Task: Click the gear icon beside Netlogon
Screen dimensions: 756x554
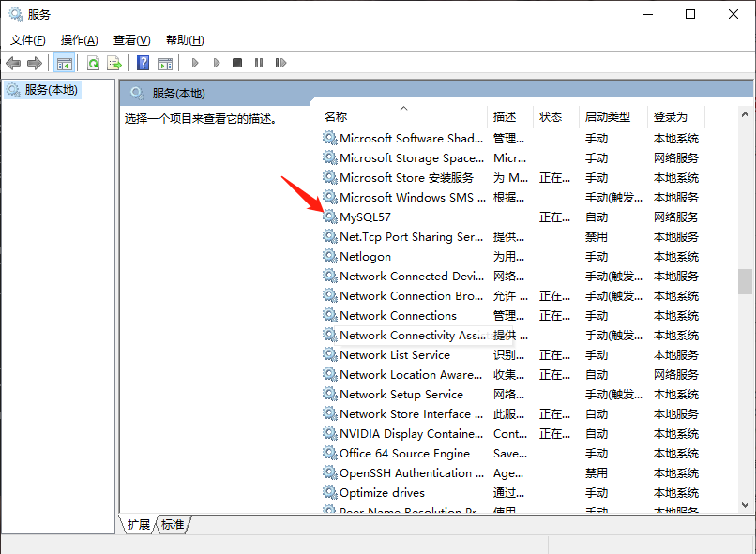Action: [x=330, y=256]
